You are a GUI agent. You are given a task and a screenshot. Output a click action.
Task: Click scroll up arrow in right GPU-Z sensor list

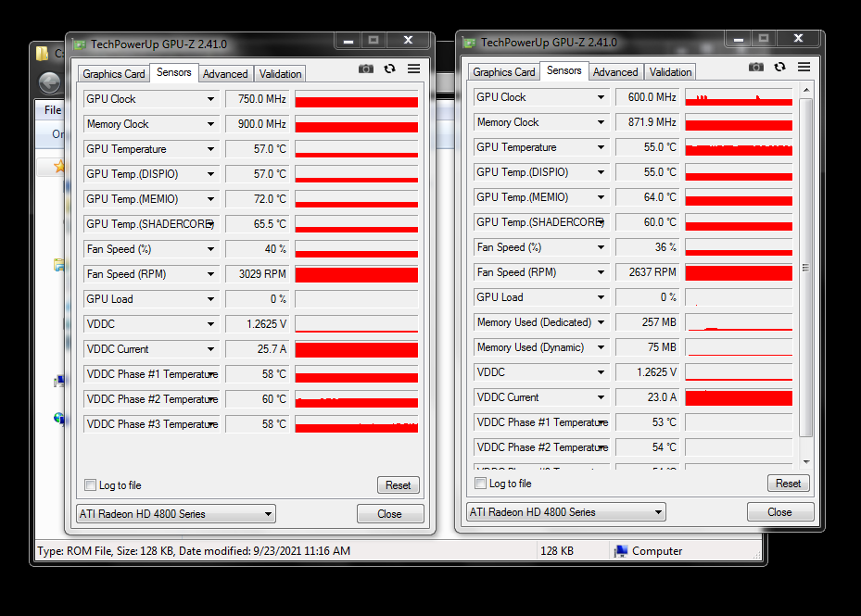pyautogui.click(x=806, y=90)
